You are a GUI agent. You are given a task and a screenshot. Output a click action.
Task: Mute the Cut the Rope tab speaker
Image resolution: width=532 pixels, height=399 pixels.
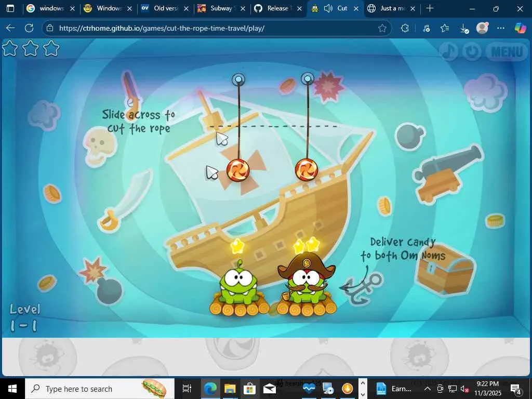point(328,8)
